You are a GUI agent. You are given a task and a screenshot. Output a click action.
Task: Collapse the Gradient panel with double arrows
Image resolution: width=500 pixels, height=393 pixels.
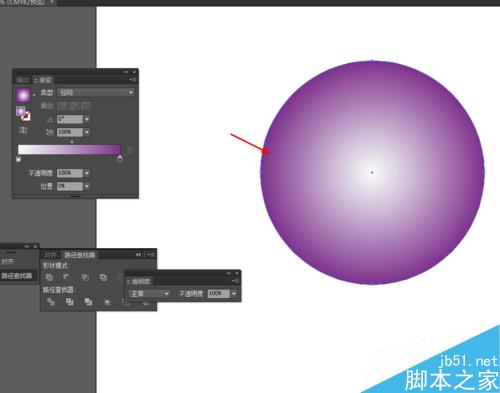pos(126,72)
